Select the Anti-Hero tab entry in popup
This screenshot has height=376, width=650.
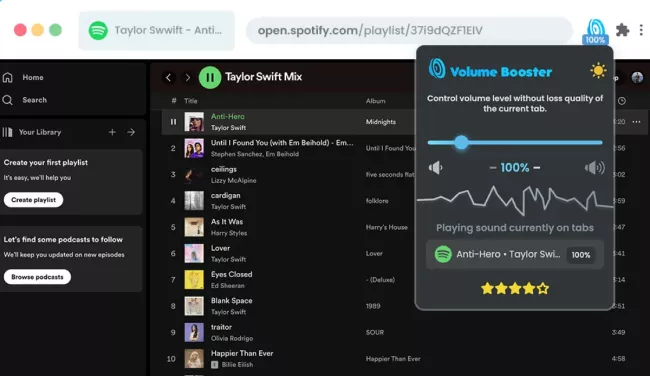[x=514, y=255]
